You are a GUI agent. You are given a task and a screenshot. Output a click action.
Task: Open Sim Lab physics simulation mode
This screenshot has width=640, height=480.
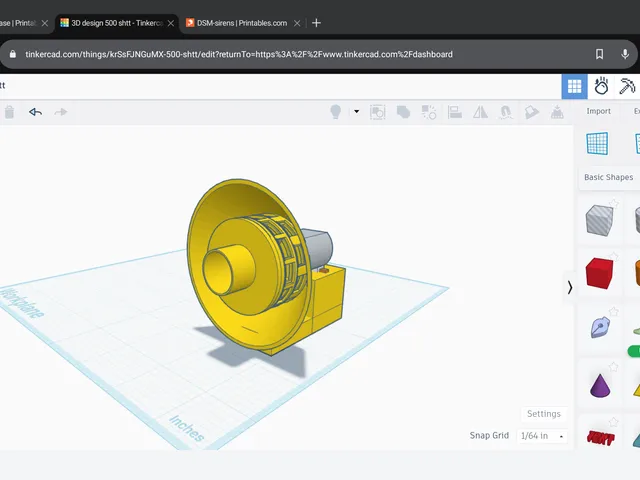point(601,86)
